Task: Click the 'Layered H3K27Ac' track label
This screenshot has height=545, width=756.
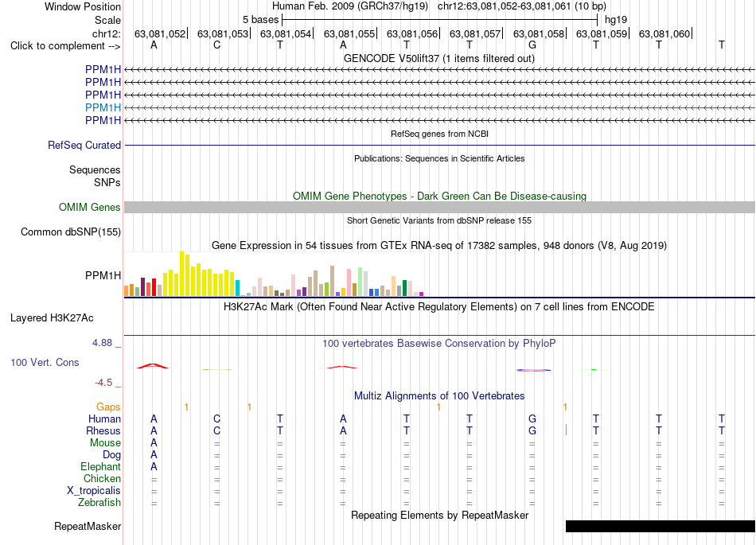Action: click(52, 318)
